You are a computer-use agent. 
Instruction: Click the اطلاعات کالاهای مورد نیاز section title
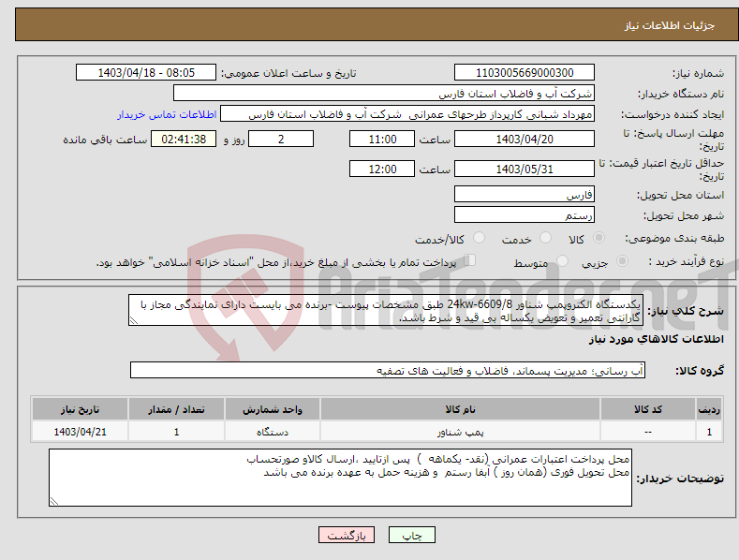[656, 339]
